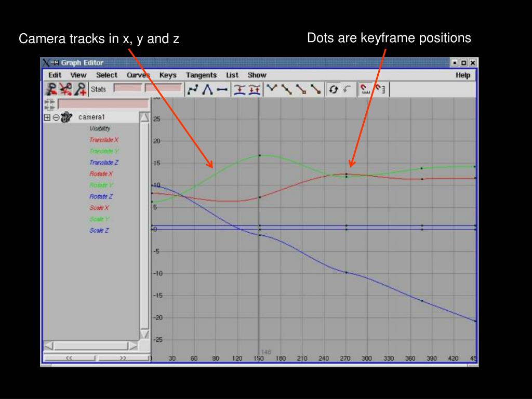Open the Tangents menu
Screen dimensions: 532x399
(201, 75)
